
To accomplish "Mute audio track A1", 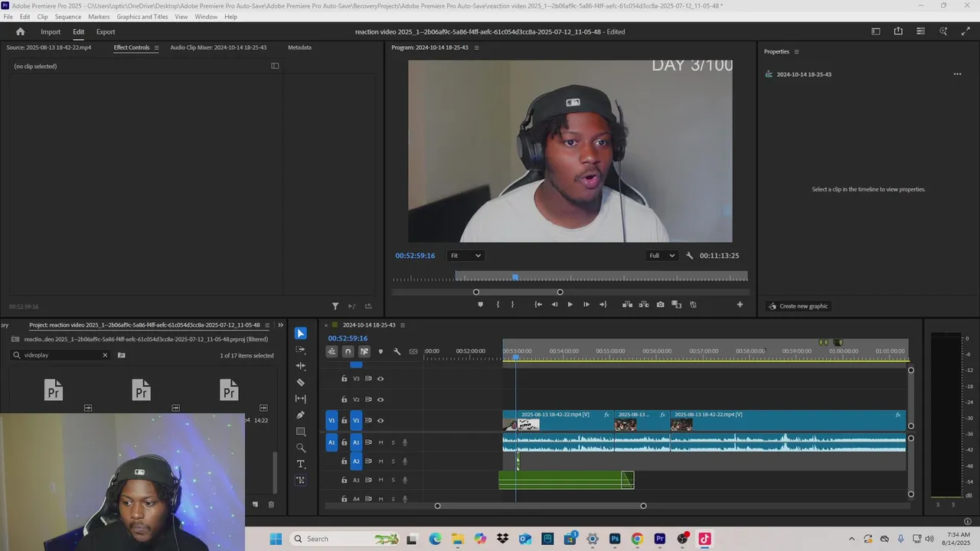I will coord(381,442).
